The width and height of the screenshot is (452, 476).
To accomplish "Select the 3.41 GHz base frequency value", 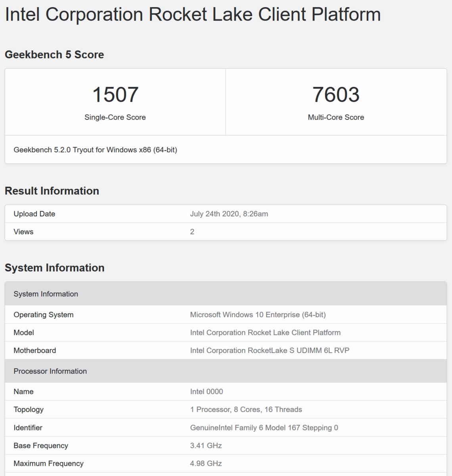I will click(x=206, y=445).
